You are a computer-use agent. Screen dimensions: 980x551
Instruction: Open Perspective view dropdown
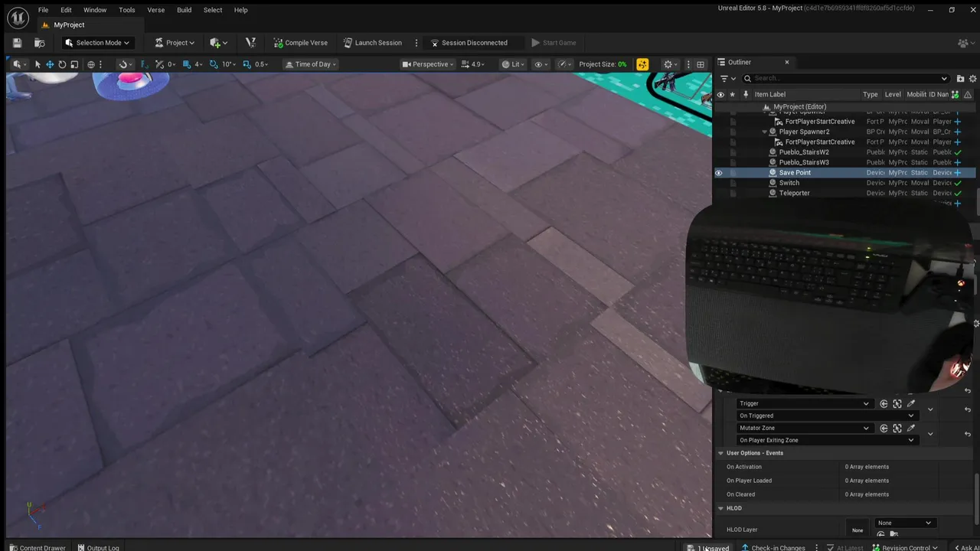point(427,64)
